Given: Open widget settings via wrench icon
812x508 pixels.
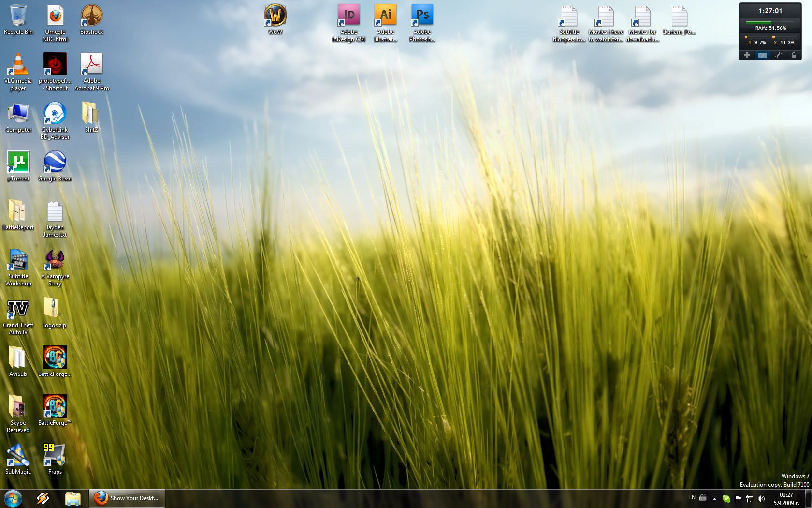Looking at the screenshot, I should click(x=778, y=55).
